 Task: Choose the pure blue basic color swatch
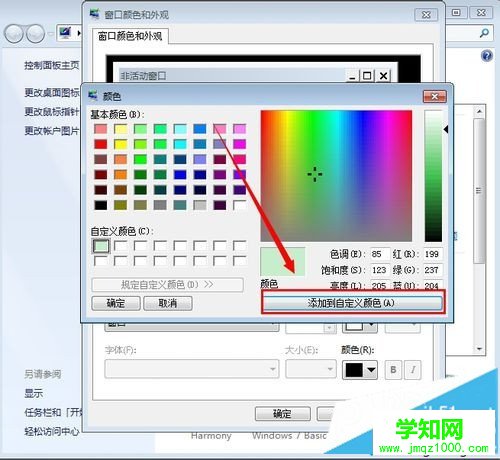[180, 174]
